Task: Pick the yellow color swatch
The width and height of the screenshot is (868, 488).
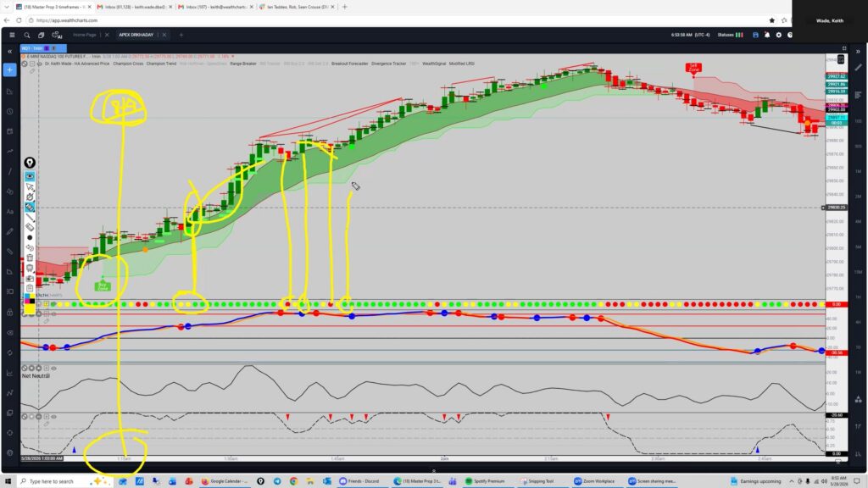Action: click(30, 308)
